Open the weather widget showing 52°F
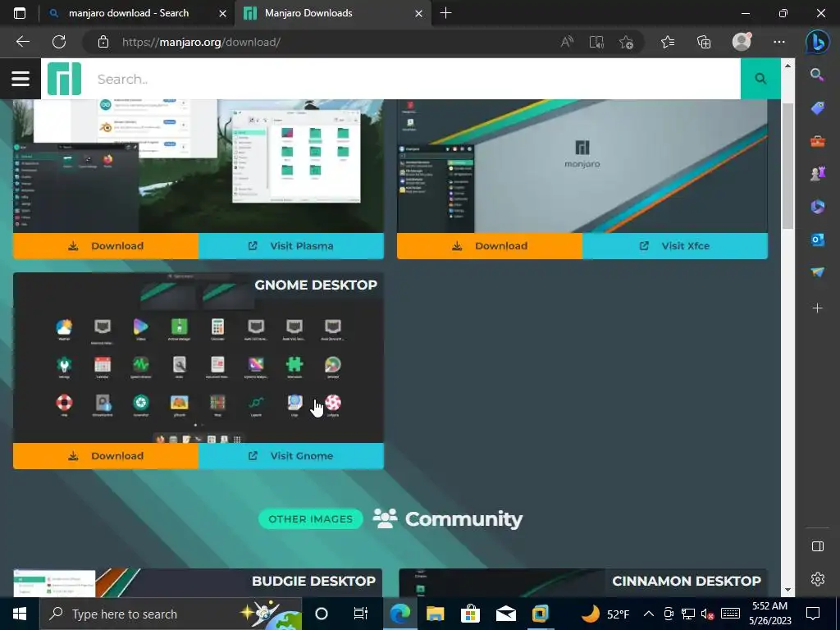840x630 pixels. [605, 614]
